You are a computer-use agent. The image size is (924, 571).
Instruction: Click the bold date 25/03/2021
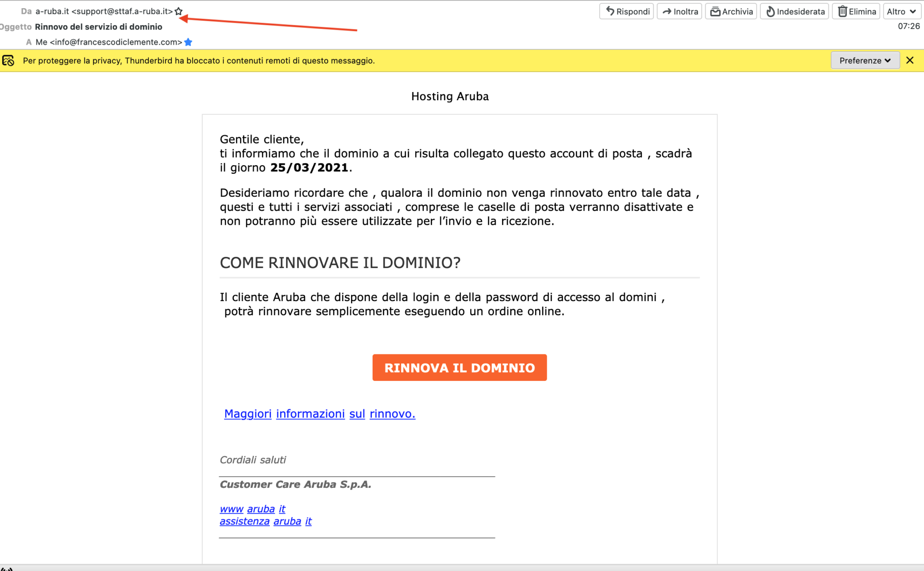click(309, 167)
